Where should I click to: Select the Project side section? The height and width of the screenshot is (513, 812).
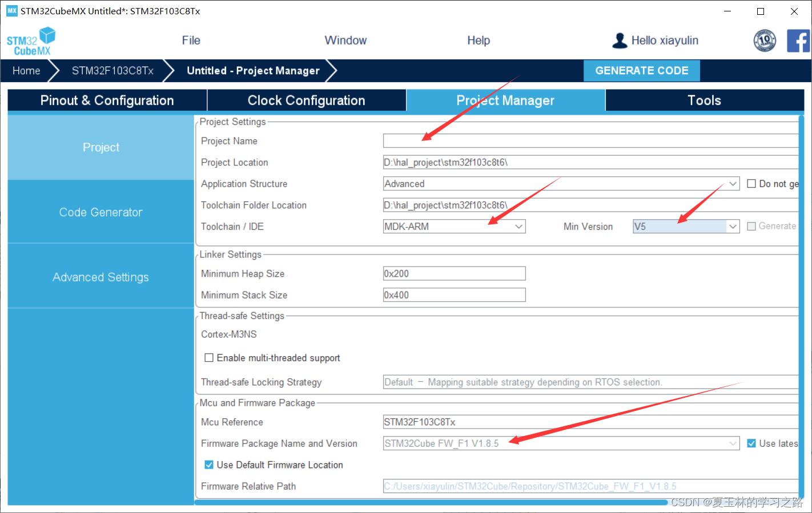coord(101,147)
